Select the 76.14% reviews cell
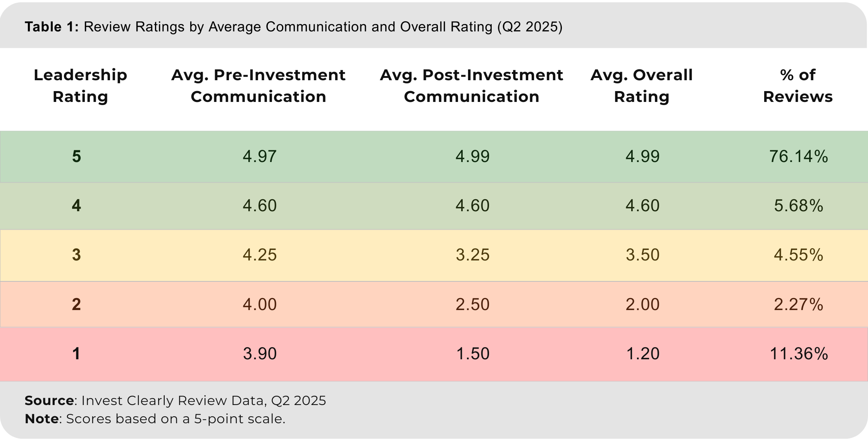Image resolution: width=868 pixels, height=443 pixels. click(799, 157)
